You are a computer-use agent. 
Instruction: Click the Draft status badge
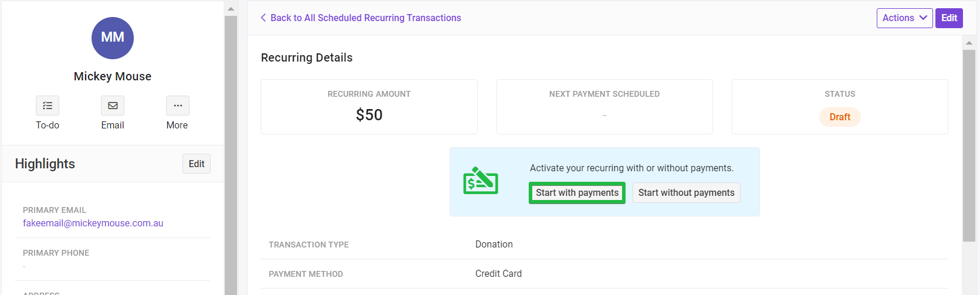(x=840, y=117)
